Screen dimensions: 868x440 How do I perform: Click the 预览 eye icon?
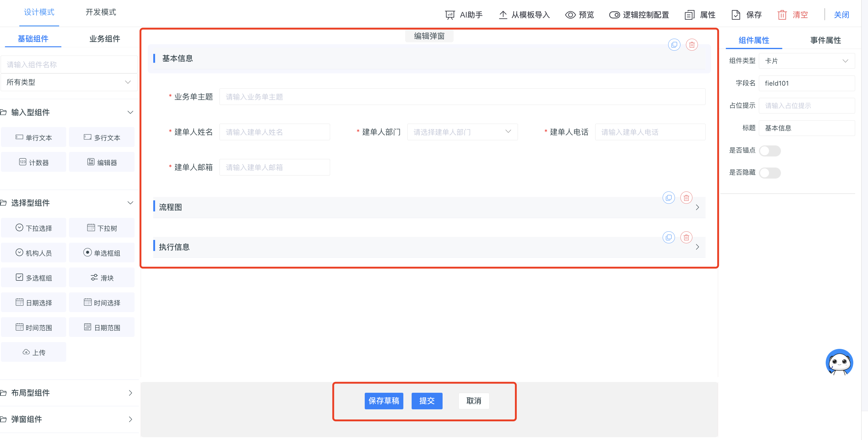pyautogui.click(x=570, y=15)
